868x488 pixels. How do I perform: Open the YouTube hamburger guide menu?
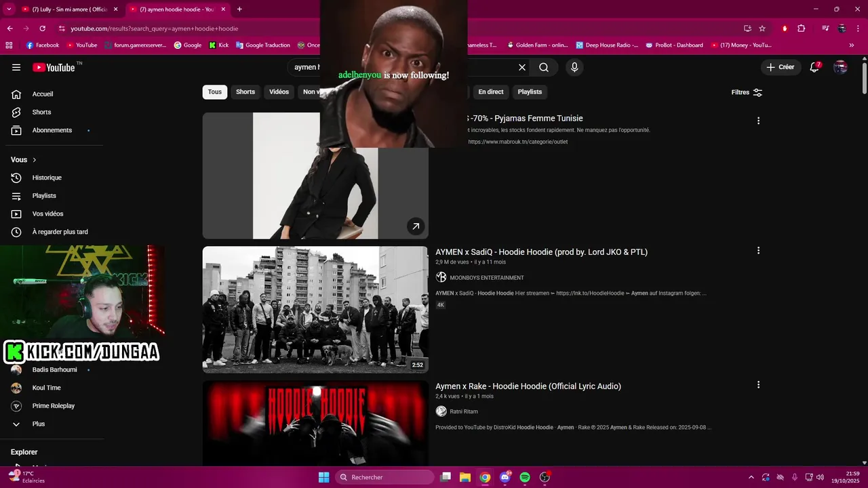[16, 67]
